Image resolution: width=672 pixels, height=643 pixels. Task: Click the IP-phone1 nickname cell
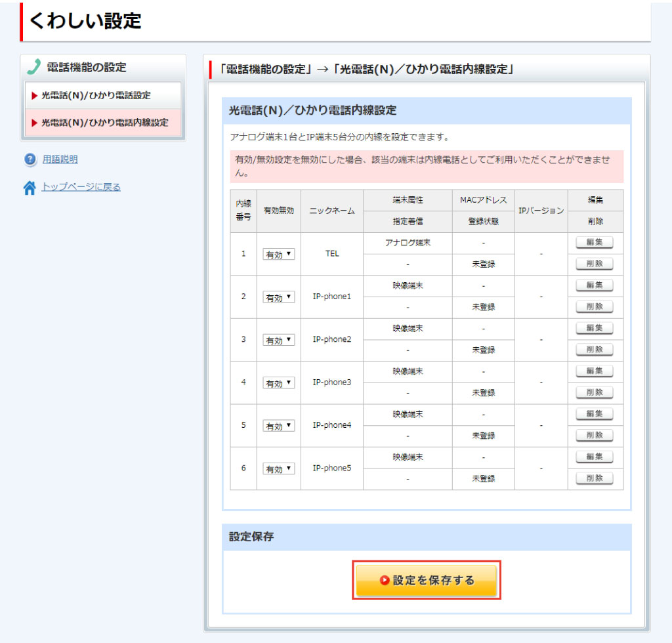point(332,297)
